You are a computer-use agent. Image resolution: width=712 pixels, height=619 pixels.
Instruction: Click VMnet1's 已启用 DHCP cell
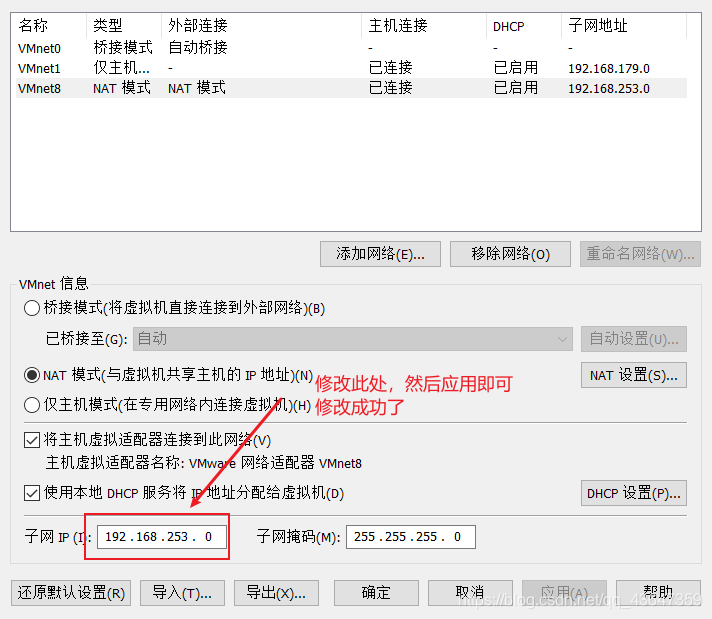point(516,68)
